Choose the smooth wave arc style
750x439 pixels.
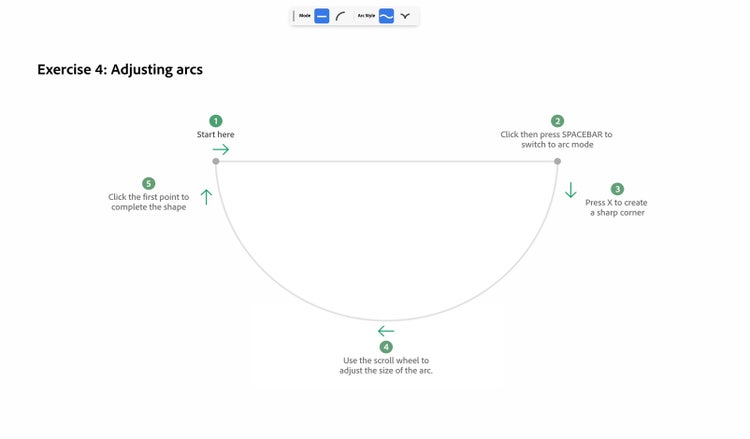coord(386,16)
